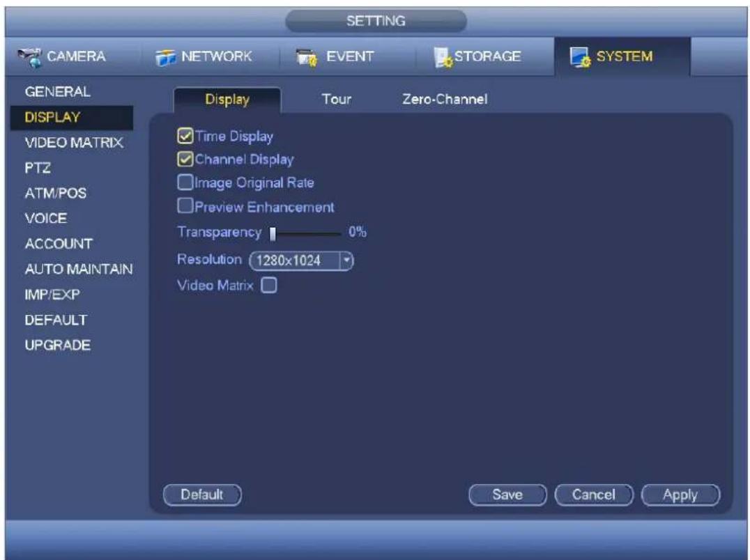Open GENERAL in the sidebar
This screenshot has height=560, width=750.
pos(57,92)
